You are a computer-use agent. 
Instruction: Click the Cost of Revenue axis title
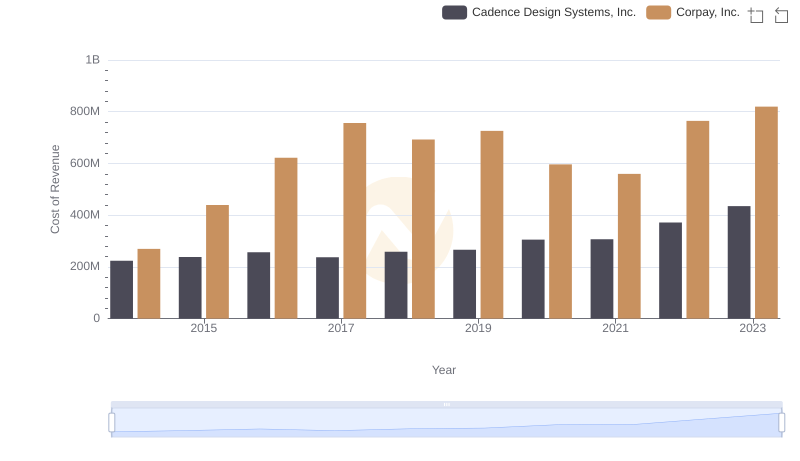coord(55,189)
